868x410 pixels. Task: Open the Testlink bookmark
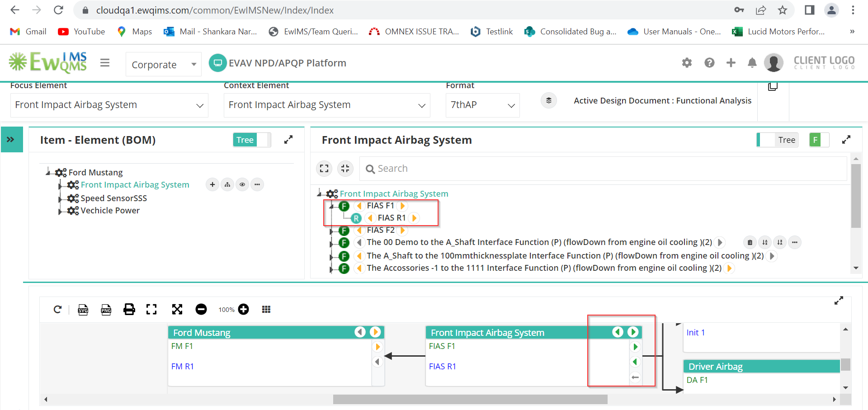coord(491,31)
